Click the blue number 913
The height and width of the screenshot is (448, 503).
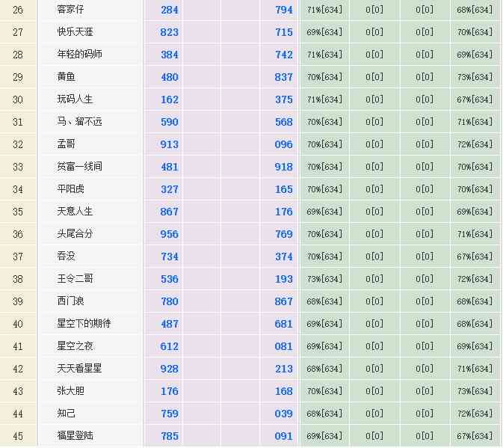tap(169, 144)
